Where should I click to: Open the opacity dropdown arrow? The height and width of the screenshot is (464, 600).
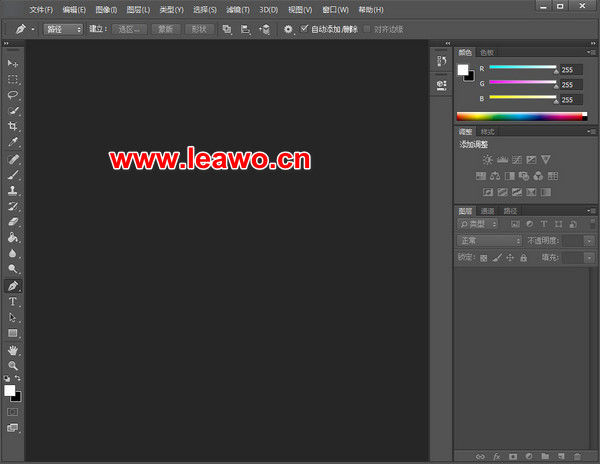[x=589, y=241]
